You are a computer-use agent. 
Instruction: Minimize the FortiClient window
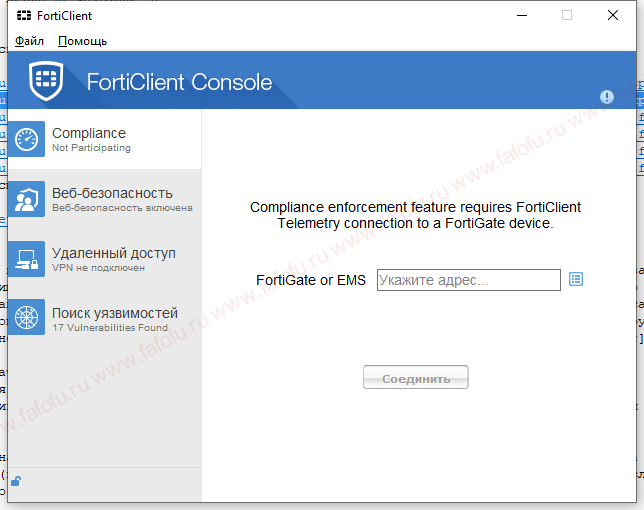pos(522,16)
